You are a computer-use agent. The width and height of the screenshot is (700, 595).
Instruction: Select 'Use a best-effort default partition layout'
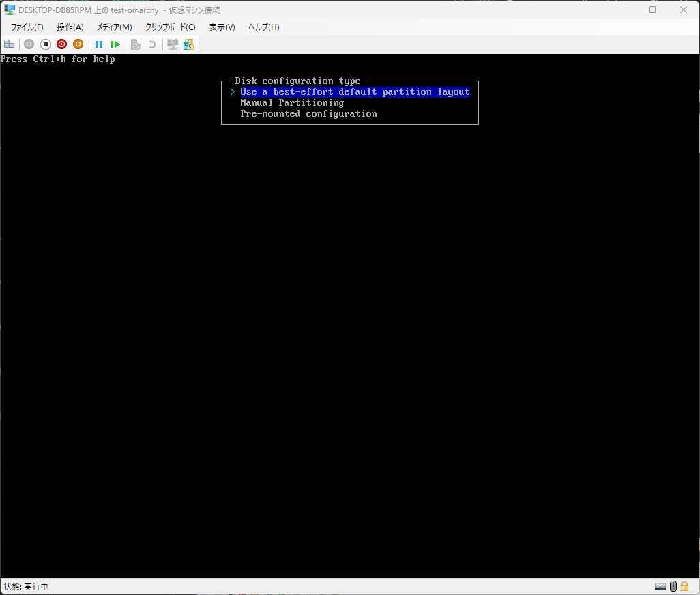tap(355, 92)
